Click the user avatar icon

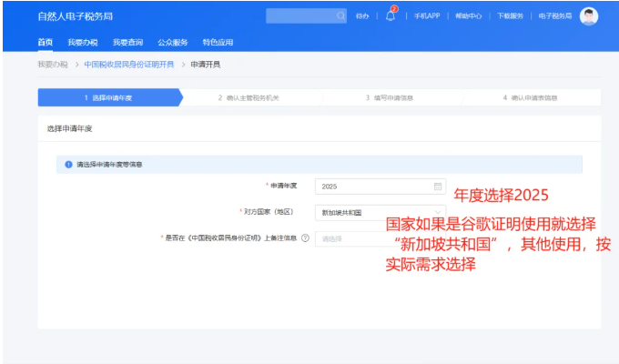(x=589, y=16)
